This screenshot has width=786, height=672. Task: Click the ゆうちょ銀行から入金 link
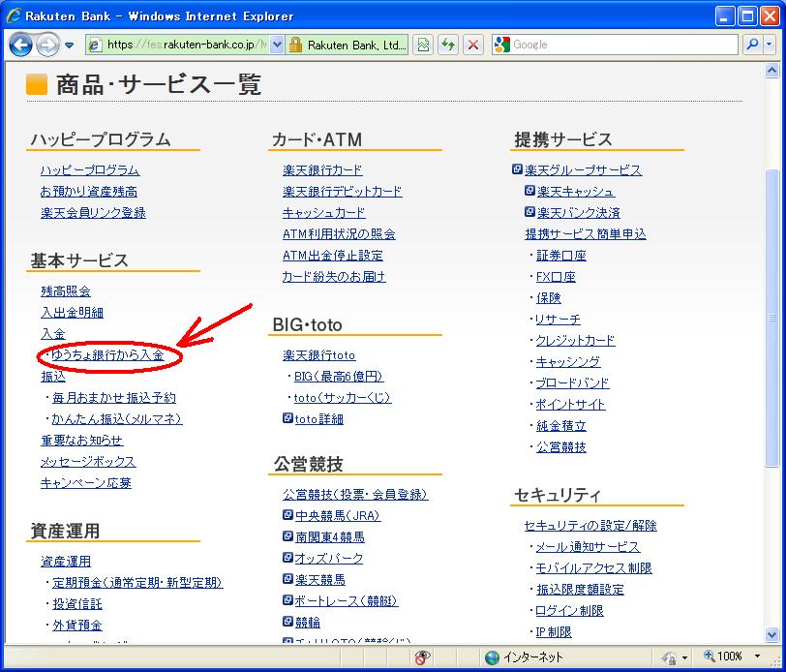pyautogui.click(x=107, y=355)
